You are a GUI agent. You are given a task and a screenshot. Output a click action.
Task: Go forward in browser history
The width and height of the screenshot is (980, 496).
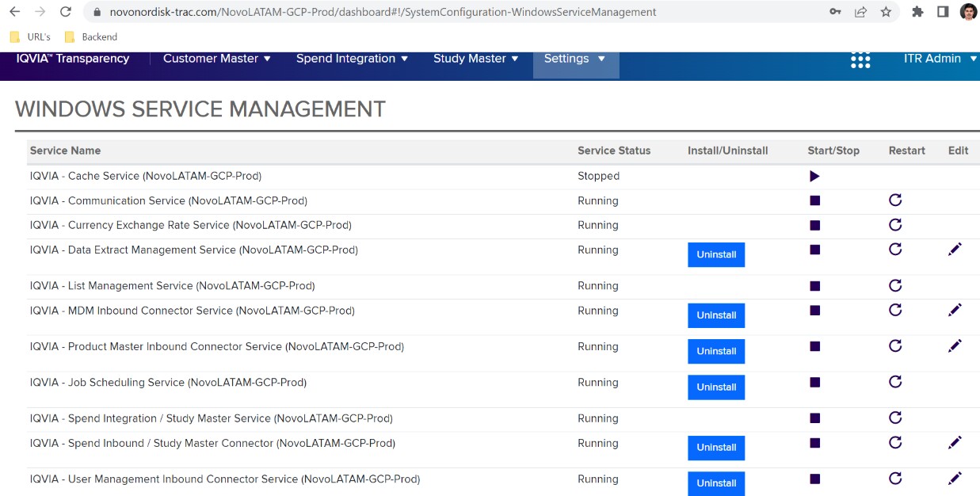click(x=40, y=12)
